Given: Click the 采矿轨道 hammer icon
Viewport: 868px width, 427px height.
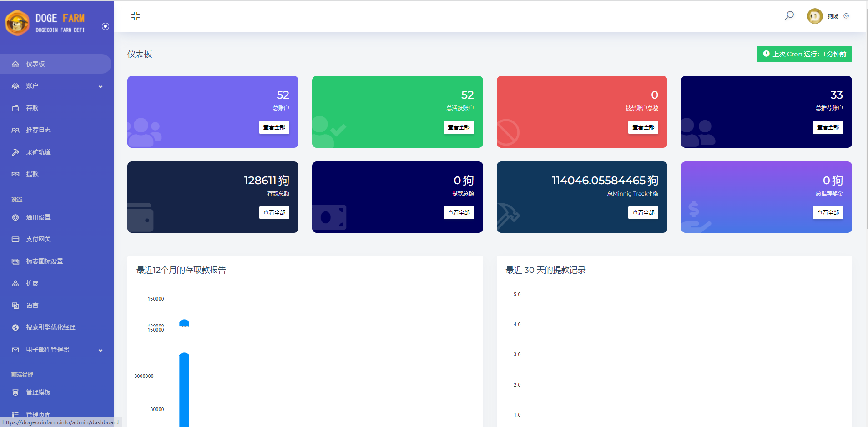Looking at the screenshot, I should click(x=15, y=152).
